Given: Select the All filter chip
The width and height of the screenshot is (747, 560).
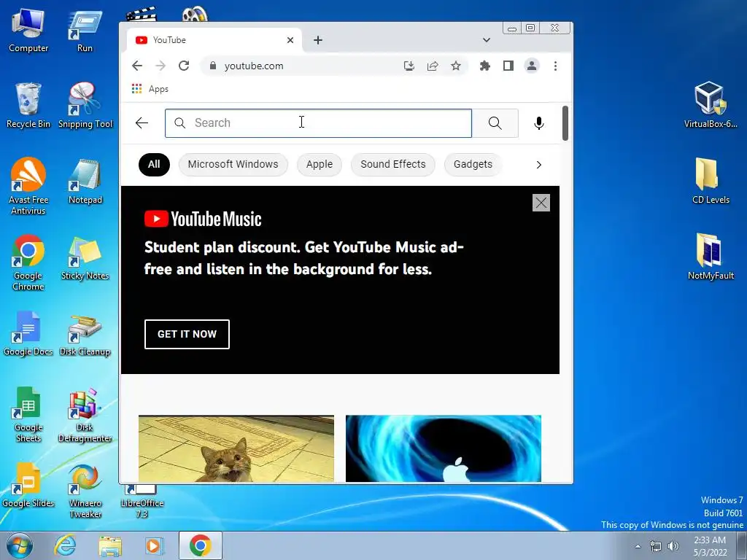Looking at the screenshot, I should 154,165.
